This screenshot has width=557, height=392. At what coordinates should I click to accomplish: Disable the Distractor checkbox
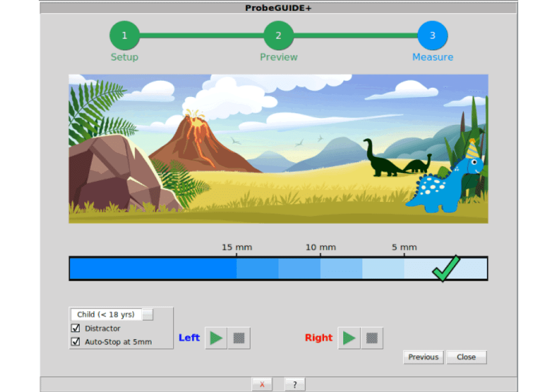[x=76, y=328]
